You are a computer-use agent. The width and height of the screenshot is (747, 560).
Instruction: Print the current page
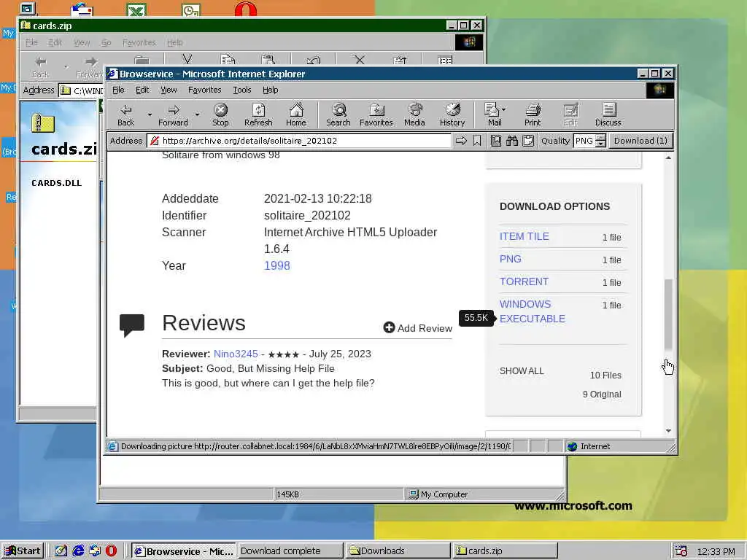[x=533, y=114]
